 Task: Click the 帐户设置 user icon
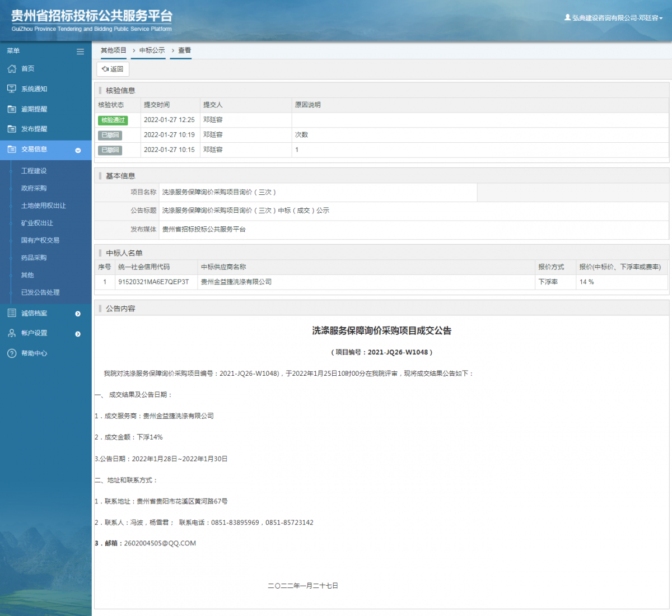point(12,333)
